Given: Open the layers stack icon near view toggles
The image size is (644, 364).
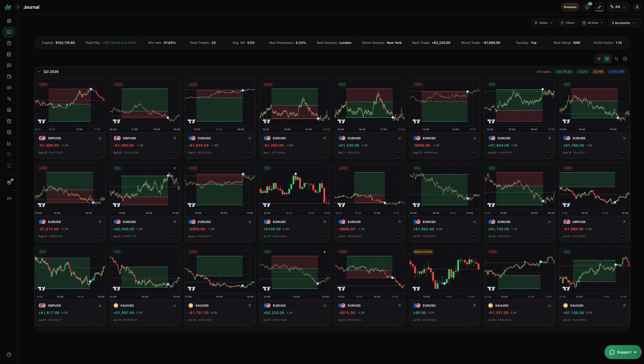Looking at the screenshot, I should pos(625,59).
